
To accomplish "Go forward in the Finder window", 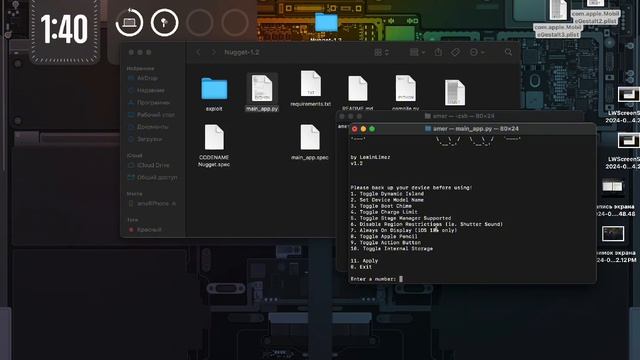I will tap(213, 52).
